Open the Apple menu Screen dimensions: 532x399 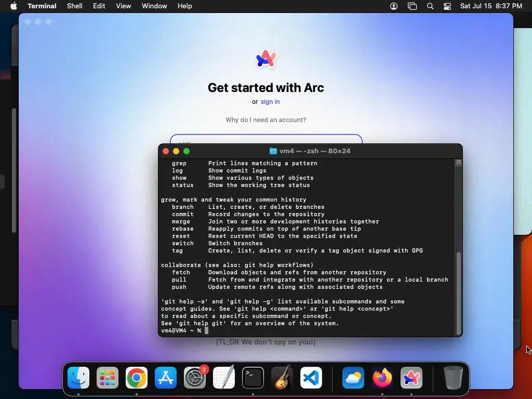[x=14, y=6]
